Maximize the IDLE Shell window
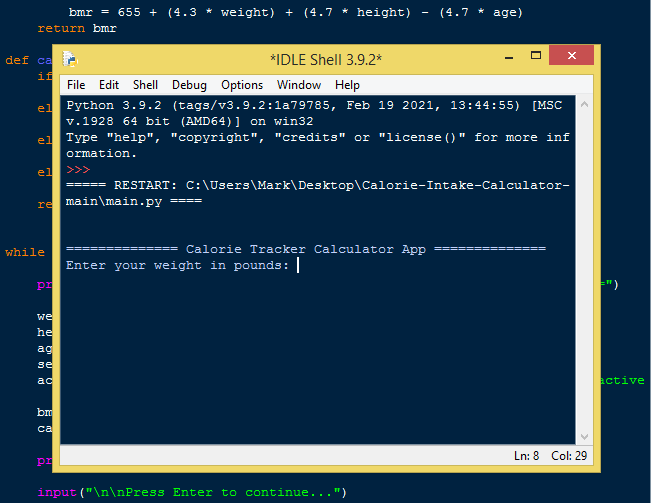The width and height of the screenshot is (652, 503). click(x=527, y=57)
